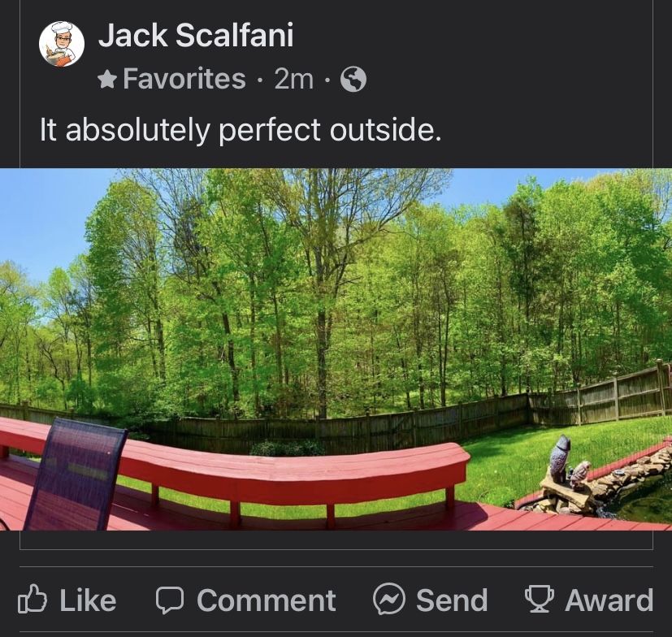Image resolution: width=672 pixels, height=637 pixels.
Task: Select the 'It absolutely perfect outside' post text
Action: point(241,130)
